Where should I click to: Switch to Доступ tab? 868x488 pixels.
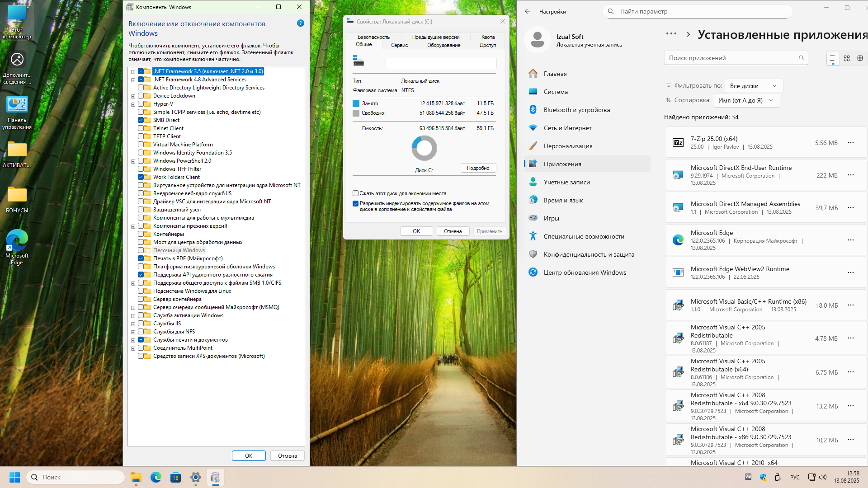488,45
